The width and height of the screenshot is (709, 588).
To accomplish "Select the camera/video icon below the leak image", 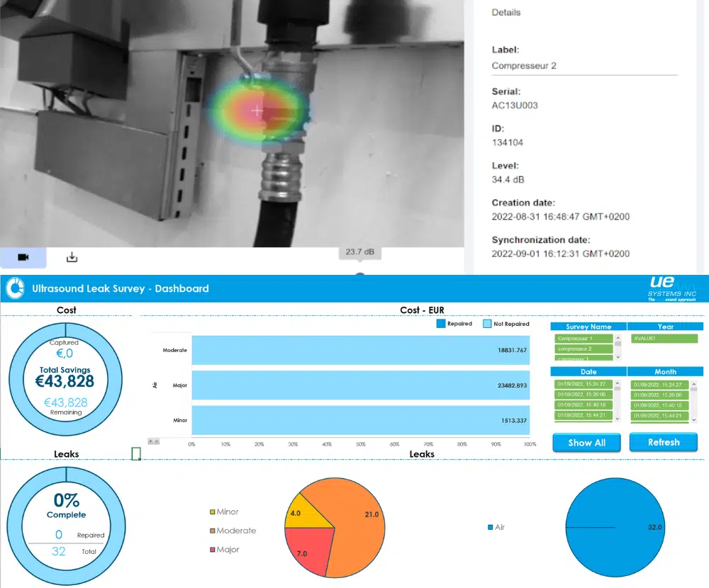I will pyautogui.click(x=22, y=257).
